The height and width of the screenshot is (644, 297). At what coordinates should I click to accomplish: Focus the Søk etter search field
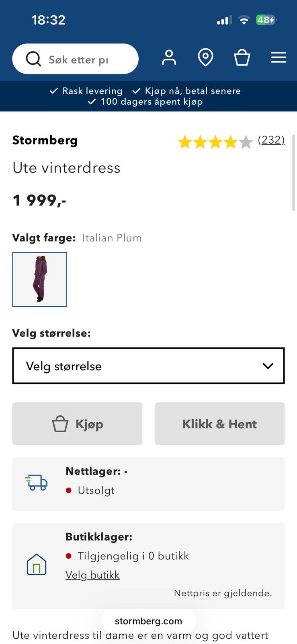click(80, 60)
